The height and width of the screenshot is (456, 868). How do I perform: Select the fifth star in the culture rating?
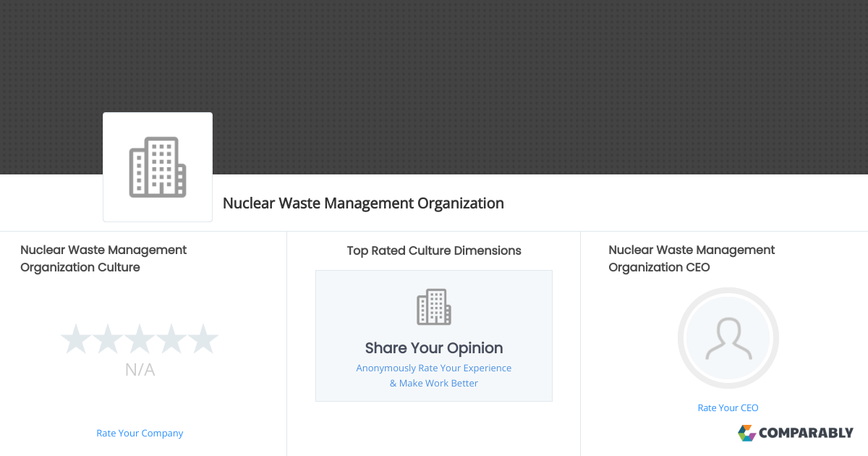point(203,338)
